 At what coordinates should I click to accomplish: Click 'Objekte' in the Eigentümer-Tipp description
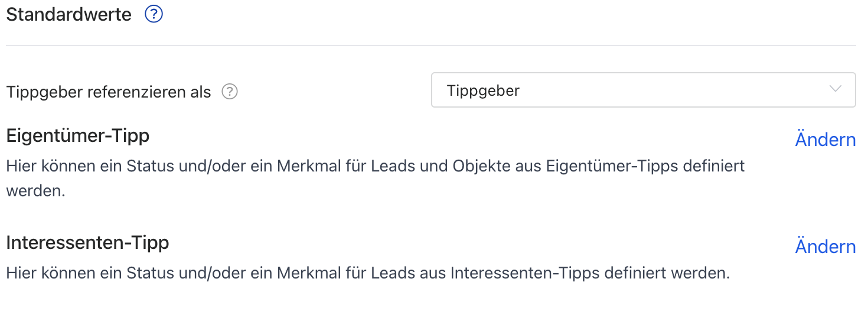tap(479, 166)
